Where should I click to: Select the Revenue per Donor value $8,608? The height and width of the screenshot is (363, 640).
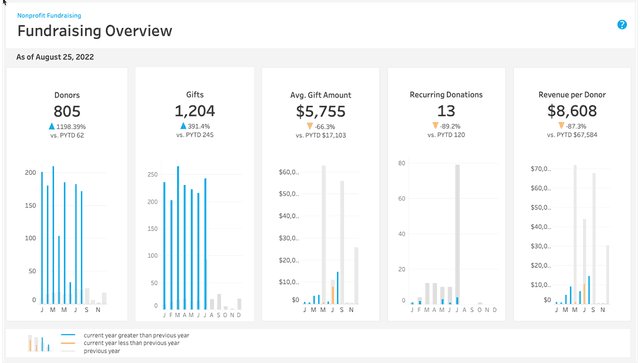tap(572, 111)
